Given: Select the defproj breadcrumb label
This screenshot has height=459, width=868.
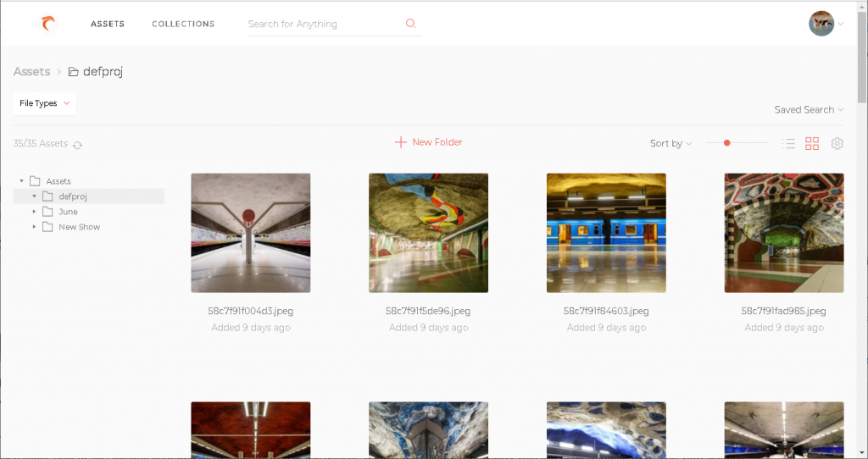Looking at the screenshot, I should click(103, 71).
